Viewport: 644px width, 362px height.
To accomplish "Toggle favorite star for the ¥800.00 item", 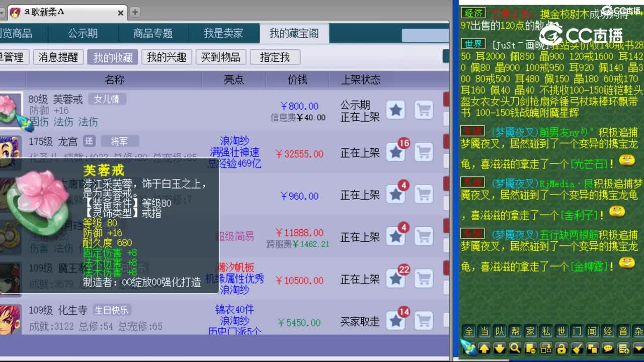I will click(396, 110).
